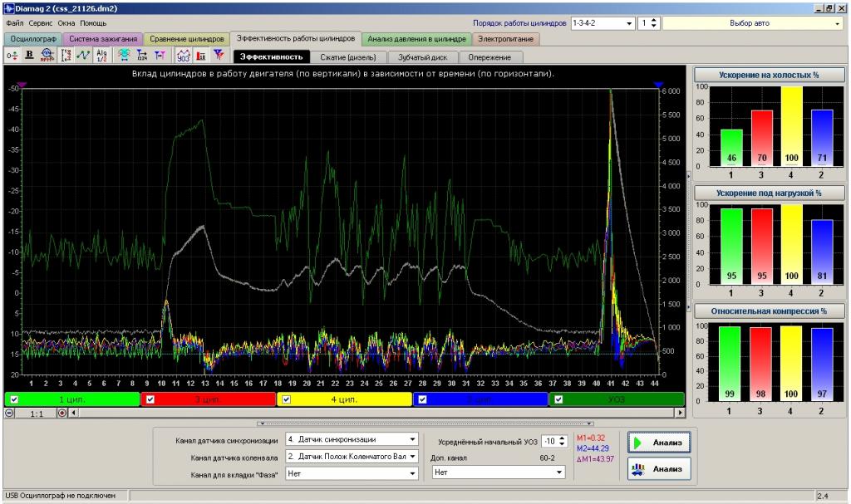Open the Опережение sub-tab
The image size is (851, 504).
click(489, 57)
